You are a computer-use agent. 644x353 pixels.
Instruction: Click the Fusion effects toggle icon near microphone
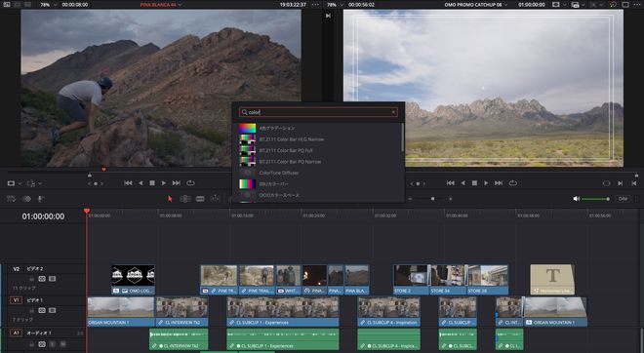pyautogui.click(x=26, y=199)
